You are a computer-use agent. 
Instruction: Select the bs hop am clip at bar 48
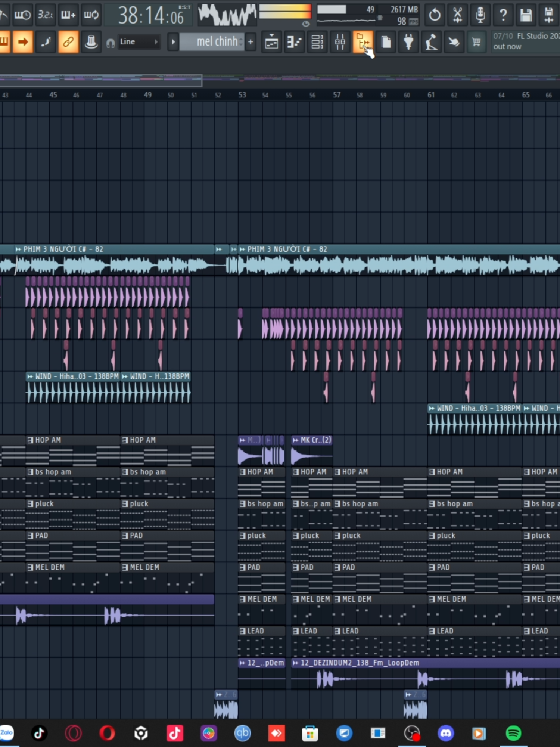pyautogui.click(x=168, y=483)
